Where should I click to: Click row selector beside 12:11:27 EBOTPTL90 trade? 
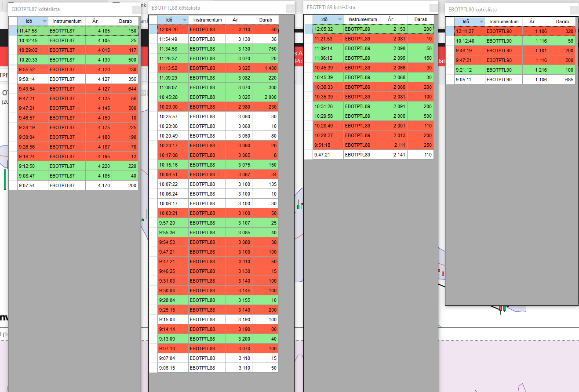point(450,31)
